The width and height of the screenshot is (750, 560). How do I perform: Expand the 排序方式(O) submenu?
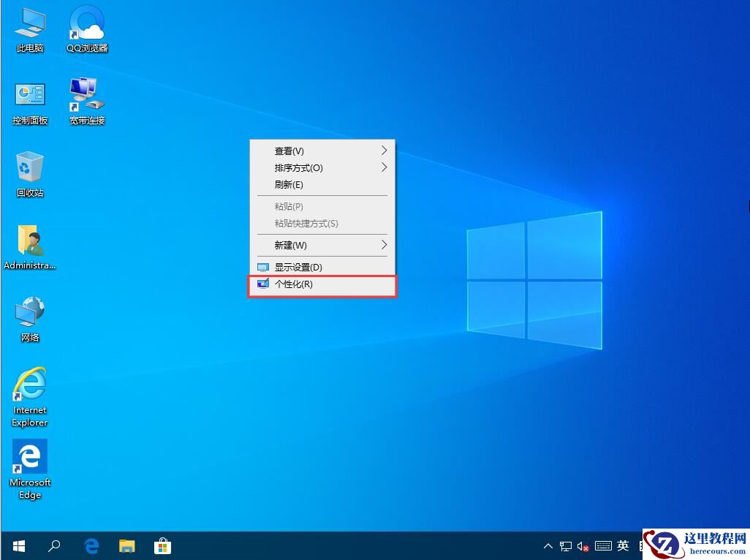322,168
